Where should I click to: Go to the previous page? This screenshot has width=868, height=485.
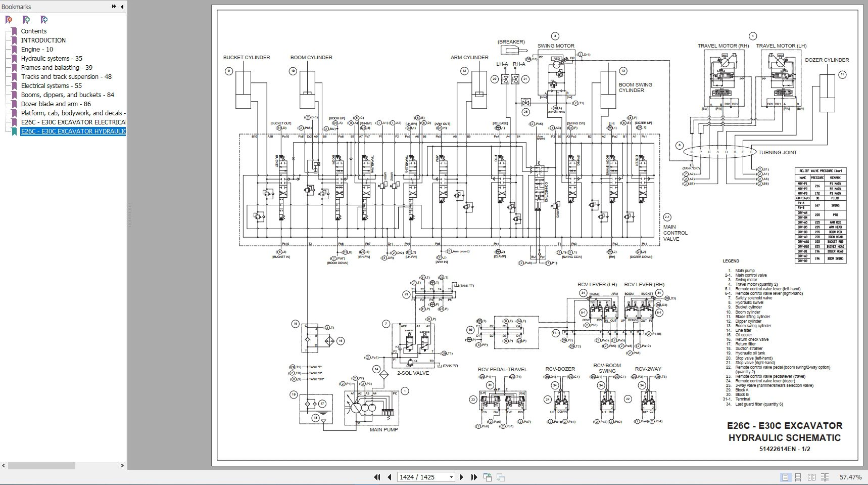point(389,476)
